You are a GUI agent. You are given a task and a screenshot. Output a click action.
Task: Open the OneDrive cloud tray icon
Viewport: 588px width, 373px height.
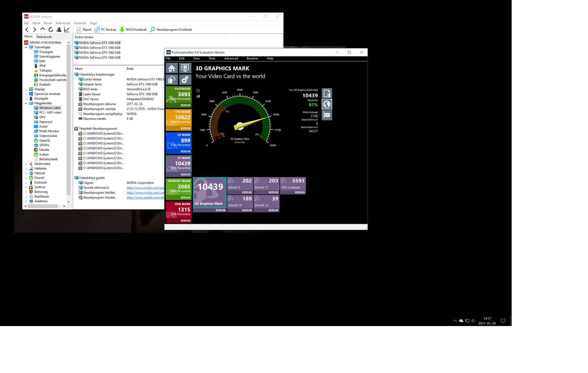coord(461,321)
